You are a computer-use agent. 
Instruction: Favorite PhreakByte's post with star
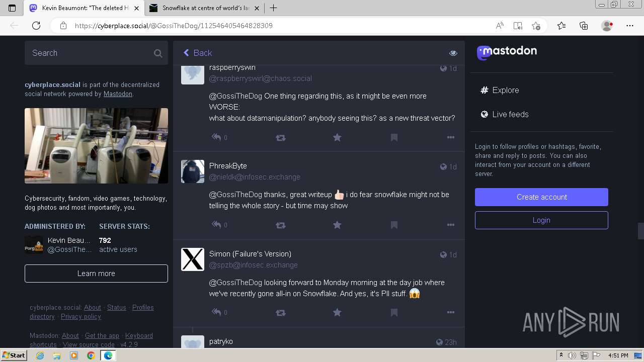pyautogui.click(x=337, y=225)
